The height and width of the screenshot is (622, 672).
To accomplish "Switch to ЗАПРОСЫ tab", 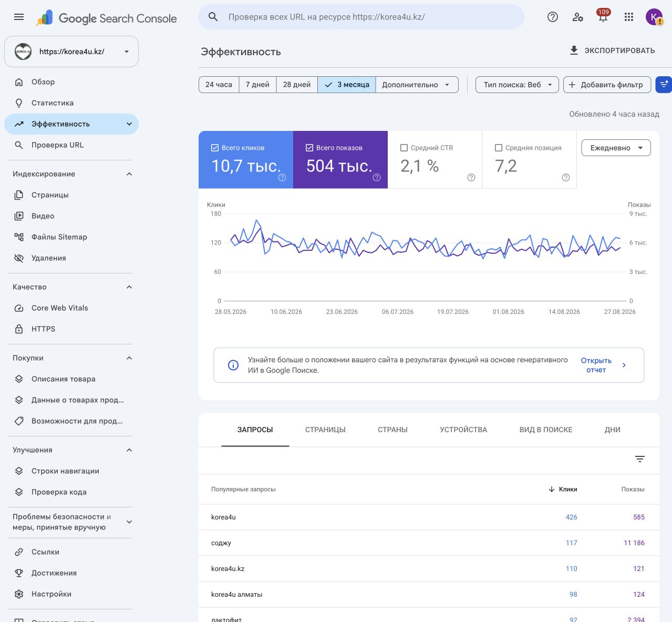I will click(x=255, y=430).
